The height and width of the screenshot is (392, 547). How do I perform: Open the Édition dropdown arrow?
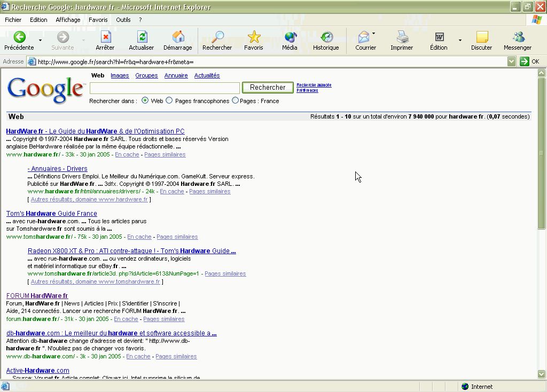(x=460, y=41)
